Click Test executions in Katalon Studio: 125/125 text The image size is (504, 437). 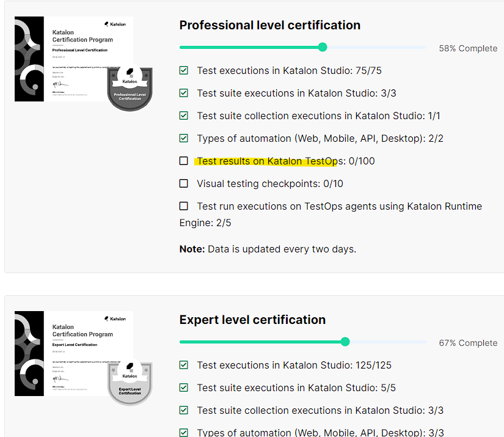pyautogui.click(x=294, y=365)
